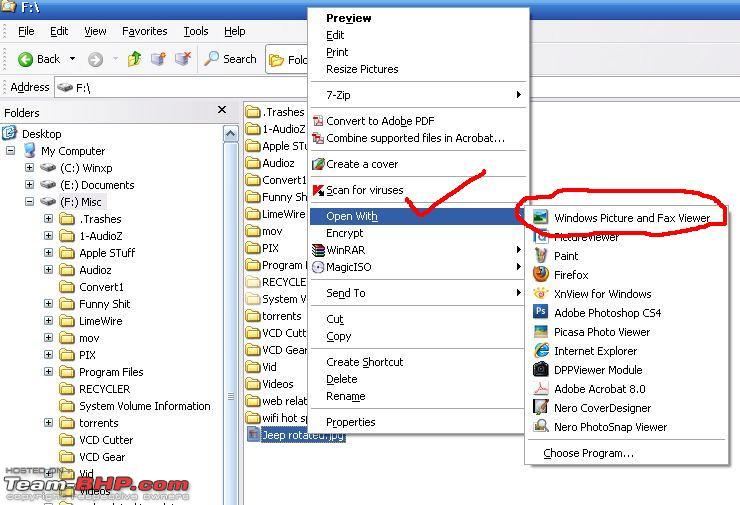This screenshot has height=505, width=740.
Task: Click the Back arrow icon
Action: (x=25, y=59)
